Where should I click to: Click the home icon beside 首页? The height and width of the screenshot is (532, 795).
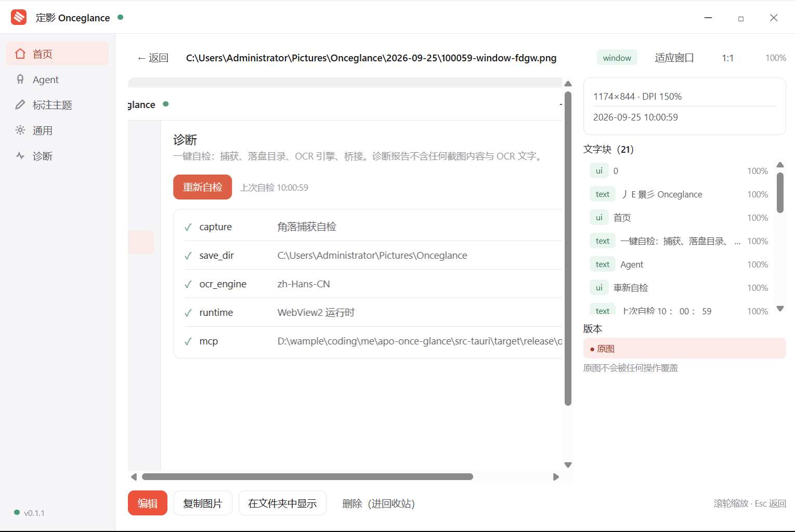coord(20,54)
